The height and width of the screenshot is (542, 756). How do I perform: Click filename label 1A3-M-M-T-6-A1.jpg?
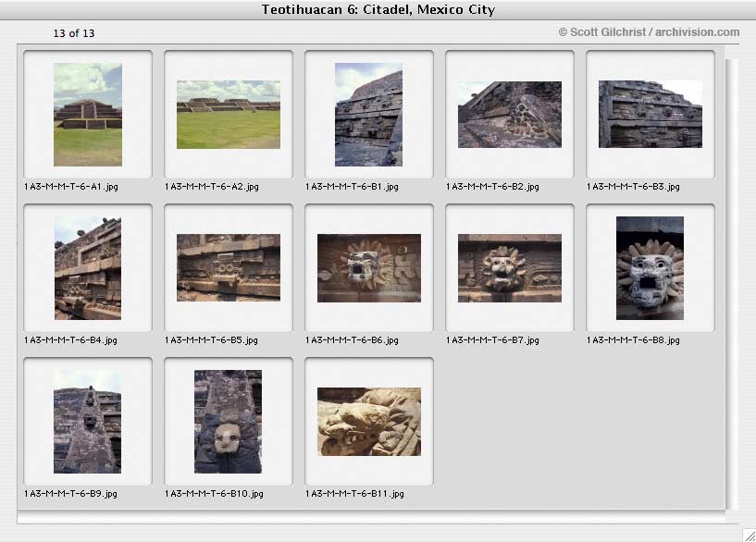point(71,187)
